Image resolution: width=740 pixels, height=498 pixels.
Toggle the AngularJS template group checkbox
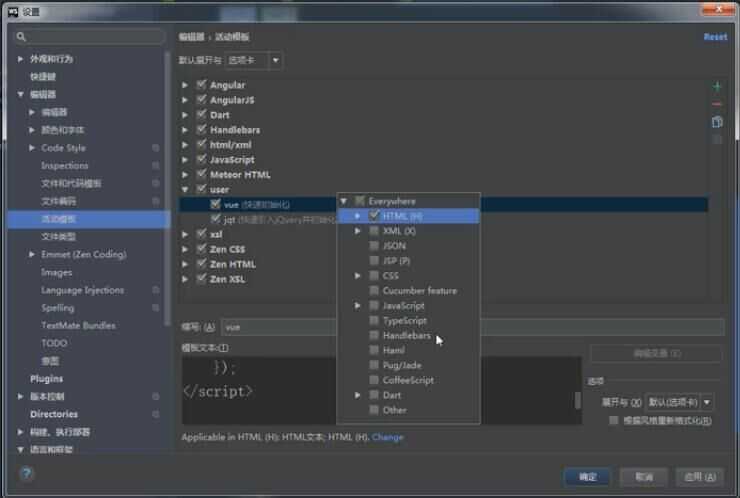click(x=202, y=100)
